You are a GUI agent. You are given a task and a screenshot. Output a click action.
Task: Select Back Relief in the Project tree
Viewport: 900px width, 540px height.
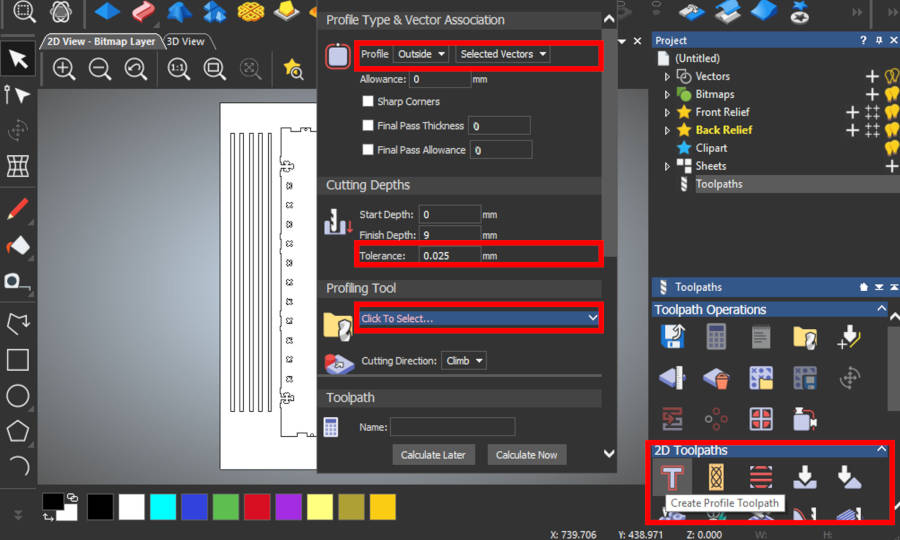tap(723, 130)
